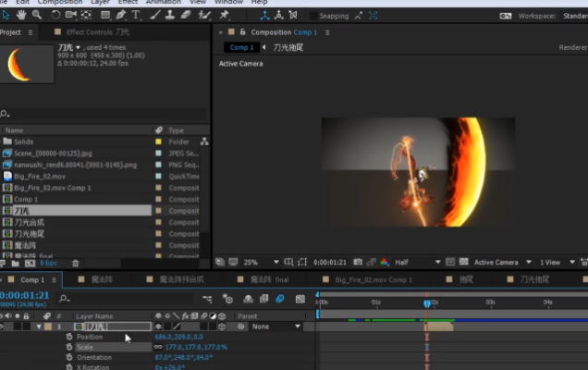Toggle 3D layer switch for layer 1
The width and height of the screenshot is (588, 370).
coord(222,327)
